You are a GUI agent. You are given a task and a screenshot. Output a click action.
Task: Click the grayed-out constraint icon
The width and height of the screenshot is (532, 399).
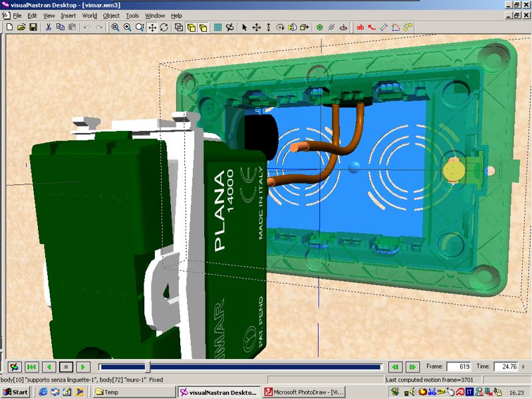pyautogui.click(x=331, y=27)
